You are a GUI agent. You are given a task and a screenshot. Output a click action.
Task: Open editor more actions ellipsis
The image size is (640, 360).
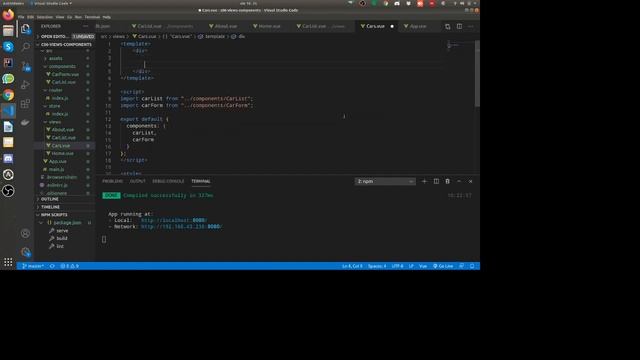point(471,27)
